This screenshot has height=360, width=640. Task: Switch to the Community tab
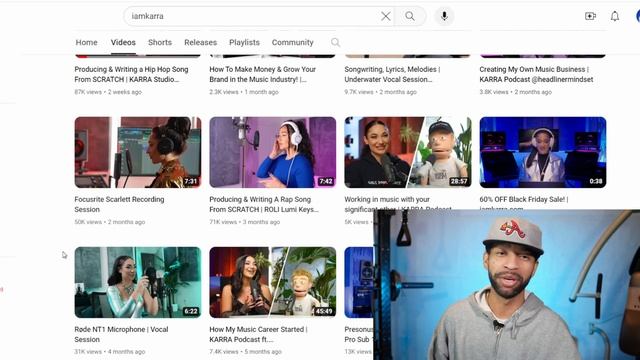click(x=293, y=42)
